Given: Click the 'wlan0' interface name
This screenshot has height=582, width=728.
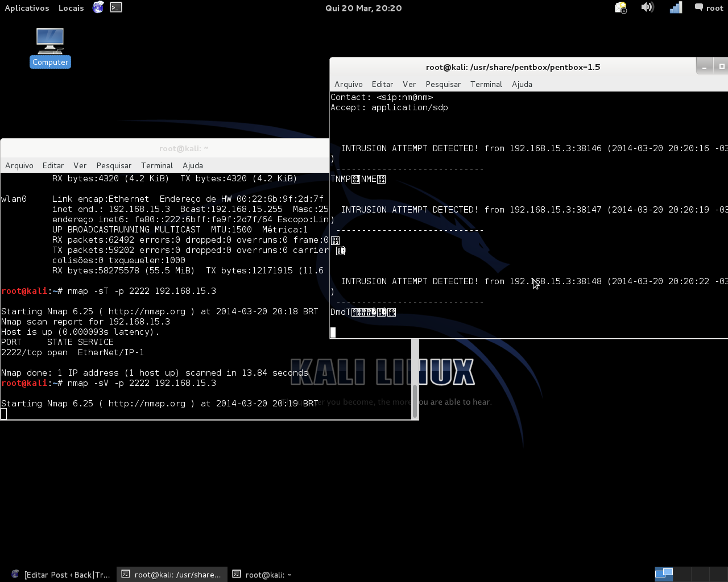Looking at the screenshot, I should (14, 199).
